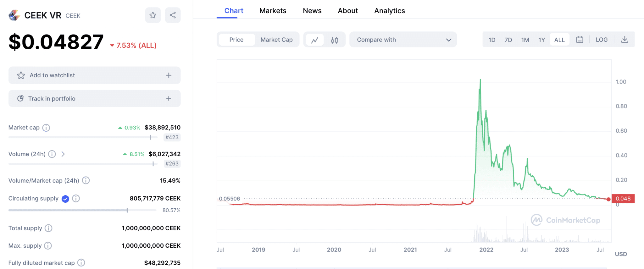Select 1D time range

click(492, 40)
